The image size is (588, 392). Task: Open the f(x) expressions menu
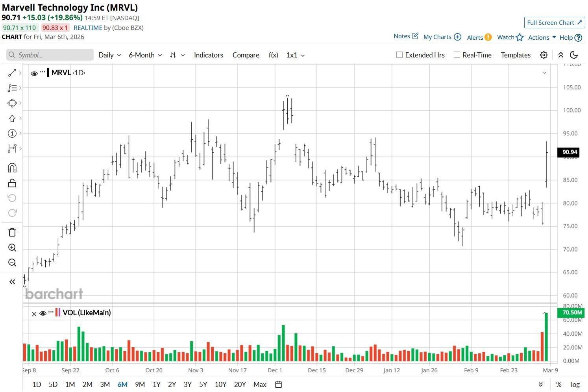click(x=274, y=55)
